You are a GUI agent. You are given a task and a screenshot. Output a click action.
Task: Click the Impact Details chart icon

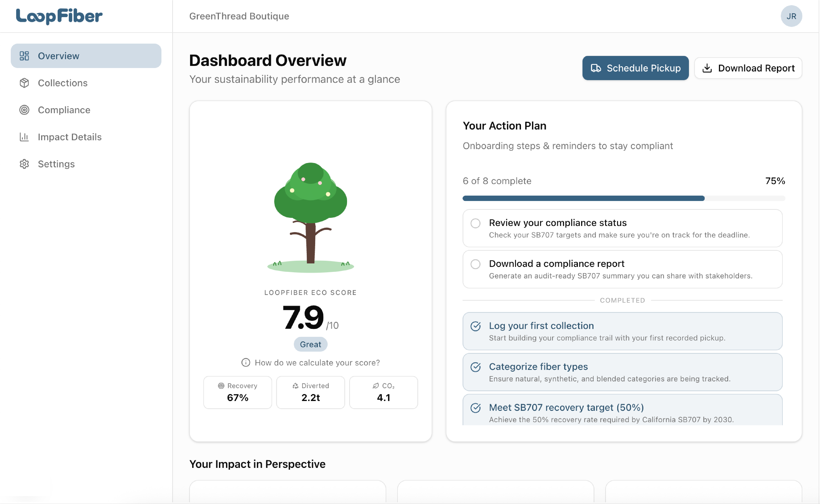[24, 137]
